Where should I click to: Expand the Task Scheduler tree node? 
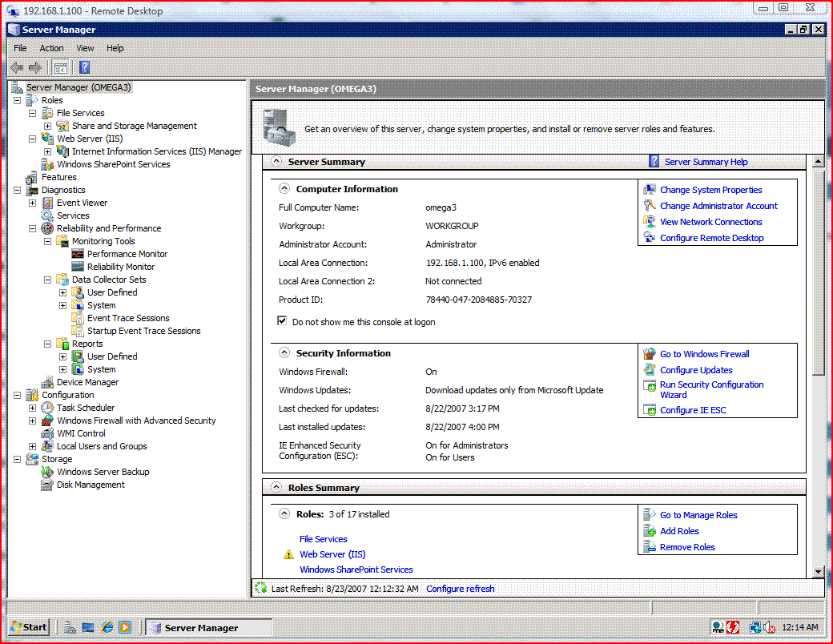point(32,408)
